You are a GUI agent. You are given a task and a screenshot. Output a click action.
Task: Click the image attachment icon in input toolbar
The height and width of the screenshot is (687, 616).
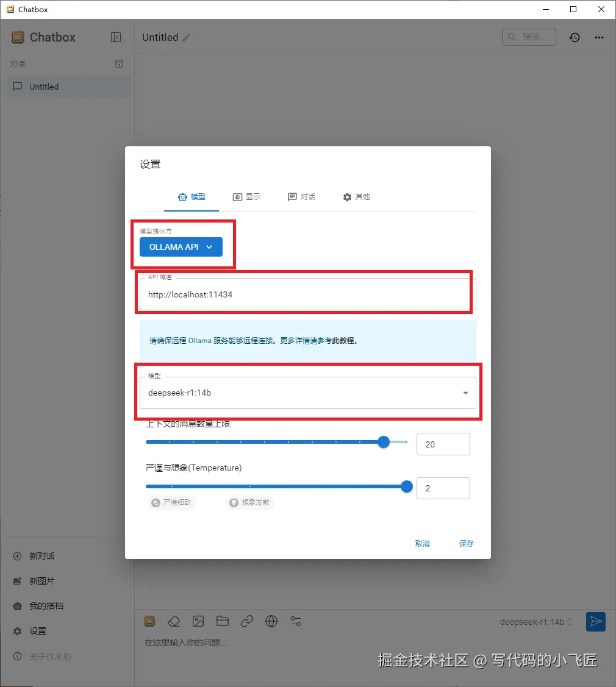point(198,621)
